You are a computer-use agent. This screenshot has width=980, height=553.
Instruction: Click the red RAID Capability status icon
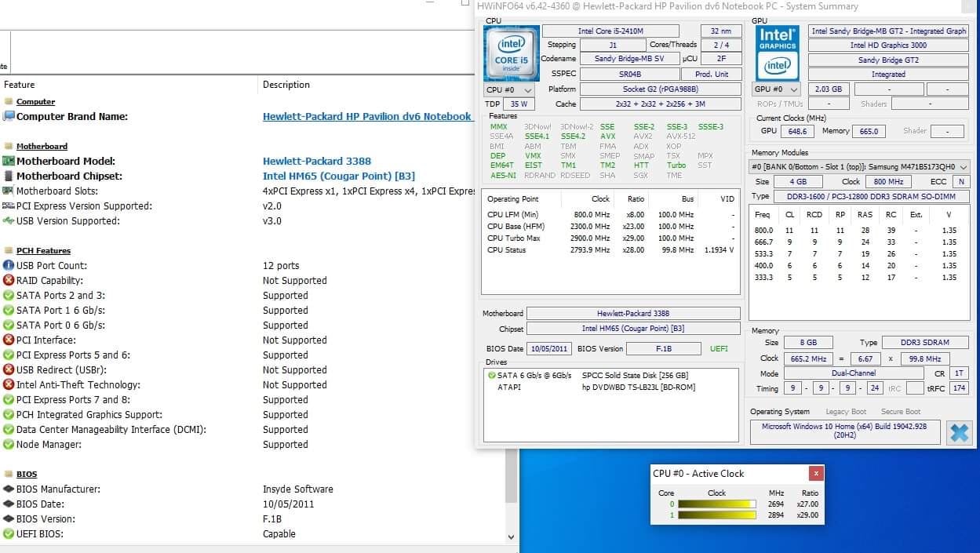pos(9,281)
